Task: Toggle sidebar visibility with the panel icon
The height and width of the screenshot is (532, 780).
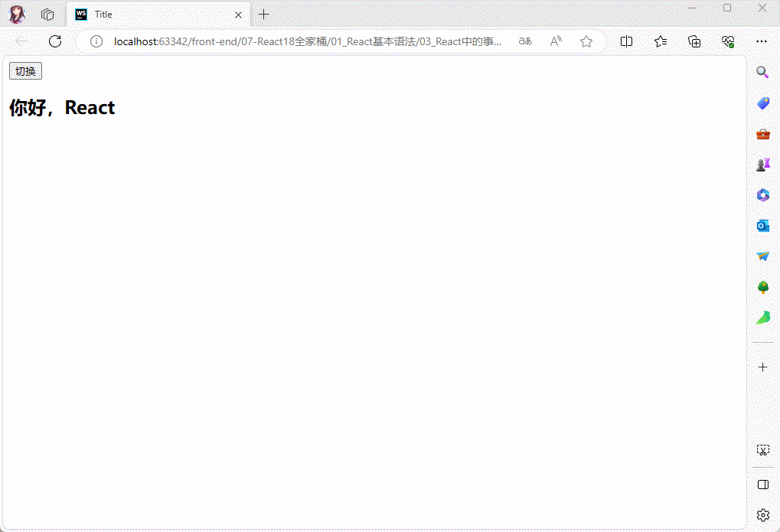Action: coord(762,485)
